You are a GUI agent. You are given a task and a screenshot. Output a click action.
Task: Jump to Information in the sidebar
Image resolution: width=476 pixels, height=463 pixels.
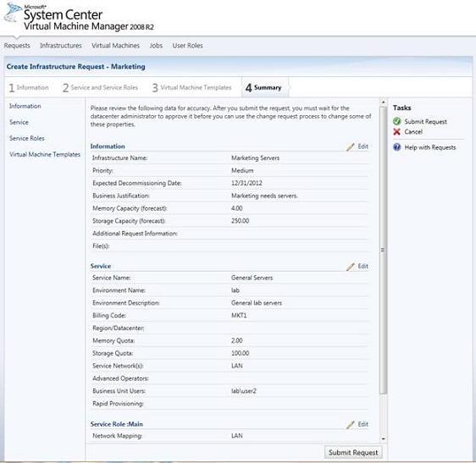pyautogui.click(x=25, y=106)
